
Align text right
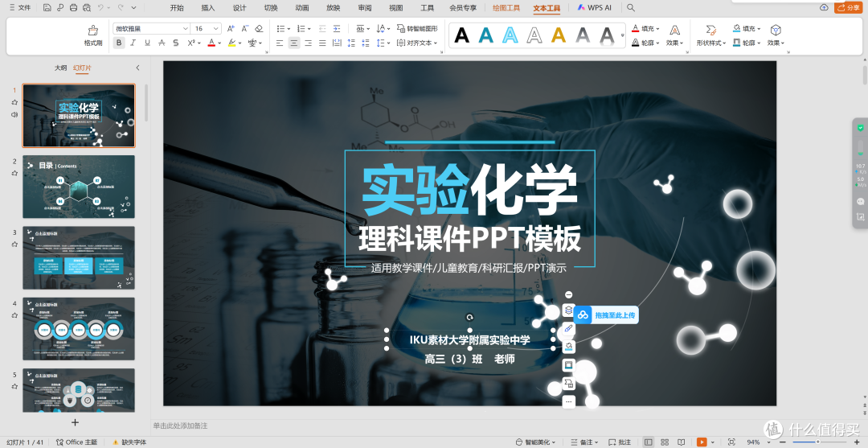(309, 43)
